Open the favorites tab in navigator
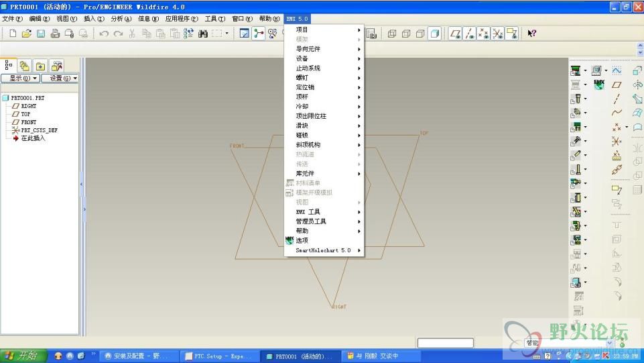Image resolution: width=644 pixels, height=363 pixels. (x=40, y=66)
